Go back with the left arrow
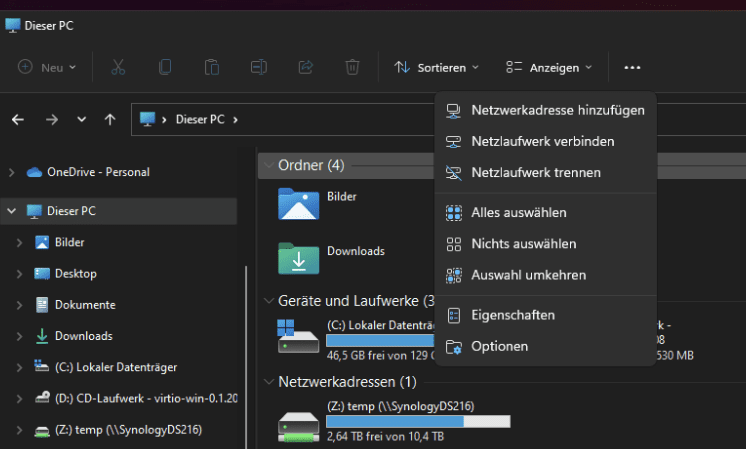This screenshot has height=449, width=746. point(18,119)
